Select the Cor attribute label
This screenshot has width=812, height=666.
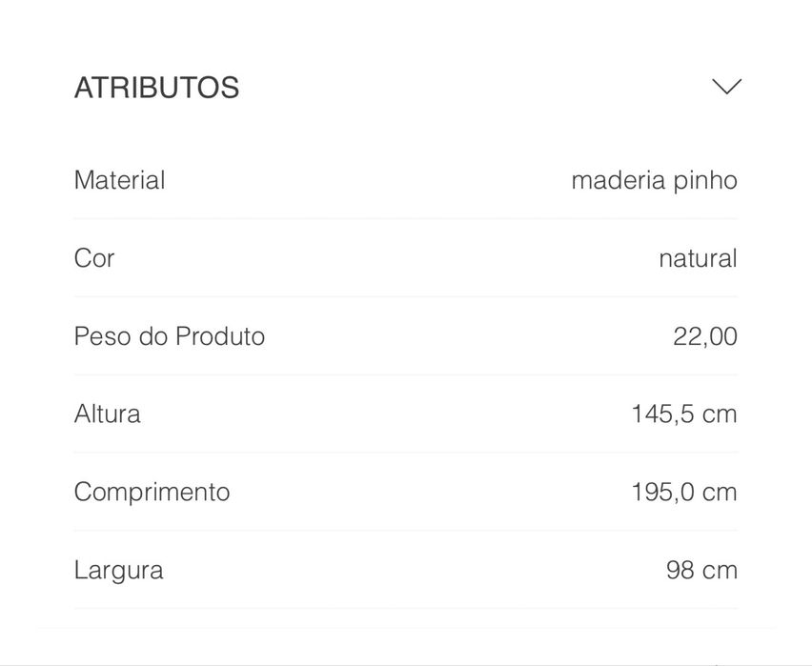pos(94,258)
